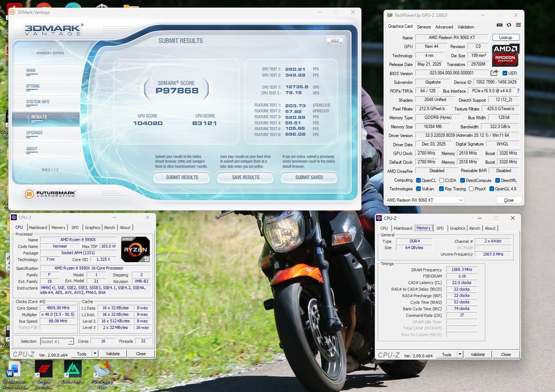Click the HELP button in 3DMark
Image resolution: width=555 pixels, height=392 pixels.
coord(335,41)
